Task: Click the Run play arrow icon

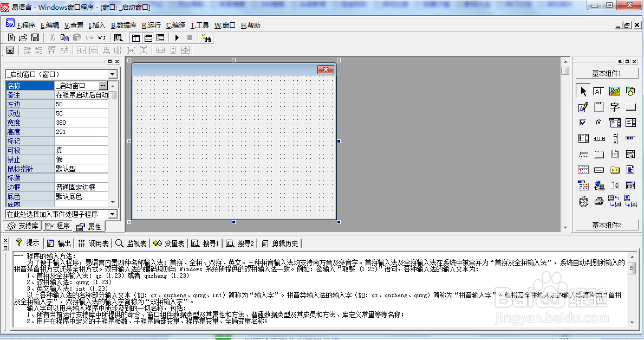Action: click(x=177, y=38)
